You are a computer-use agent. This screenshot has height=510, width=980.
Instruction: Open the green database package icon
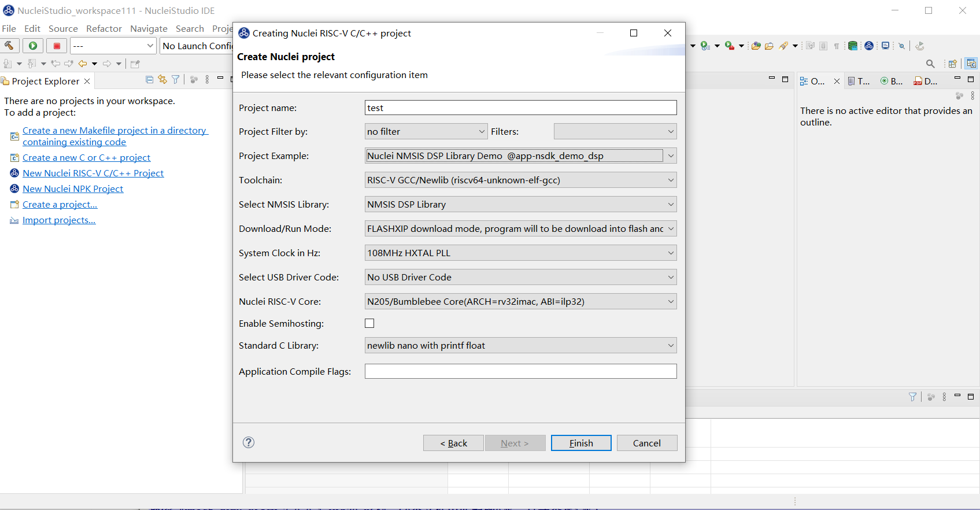(x=852, y=46)
